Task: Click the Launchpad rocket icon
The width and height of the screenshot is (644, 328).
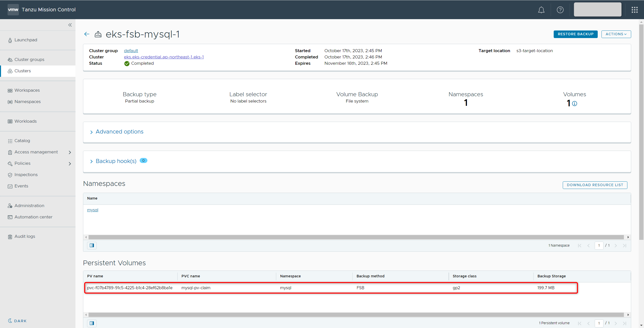Action: [x=10, y=40]
